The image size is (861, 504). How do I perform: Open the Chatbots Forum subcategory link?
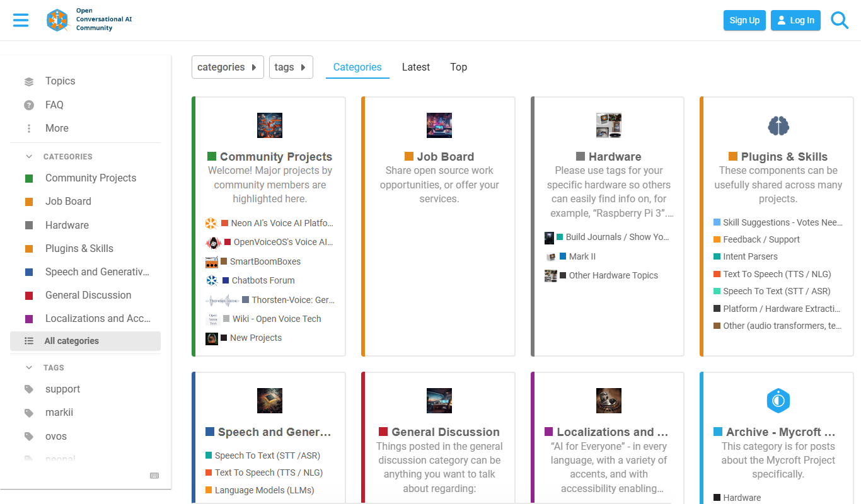tap(263, 280)
